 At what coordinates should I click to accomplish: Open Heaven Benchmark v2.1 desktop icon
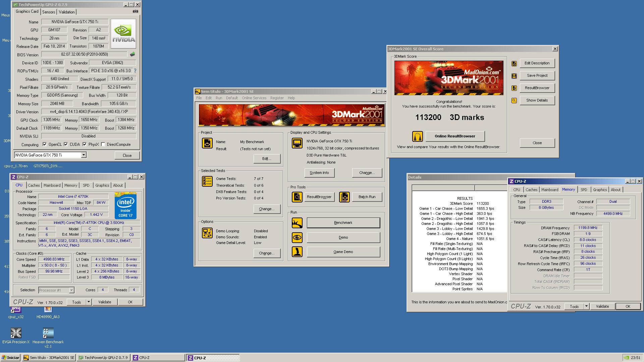coord(48,333)
